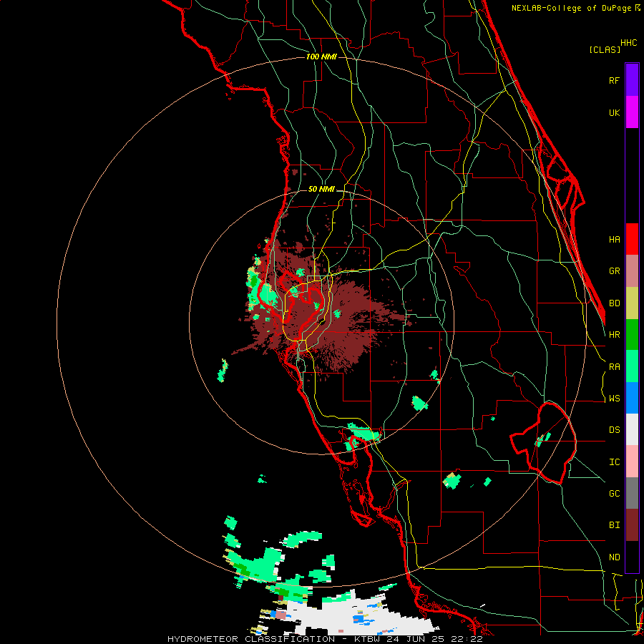This screenshot has height=644, width=644.
Task: Click the RA light green legend swatch
Action: click(x=632, y=366)
